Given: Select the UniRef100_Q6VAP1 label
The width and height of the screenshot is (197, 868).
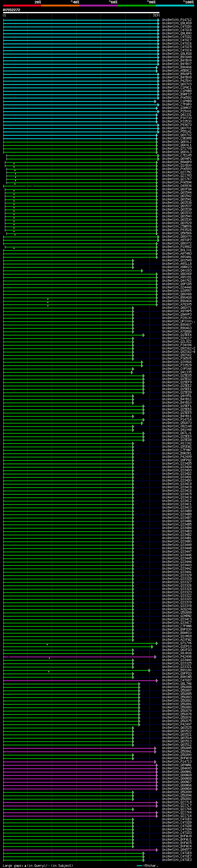Looking at the screenshot, I should coord(177,159).
